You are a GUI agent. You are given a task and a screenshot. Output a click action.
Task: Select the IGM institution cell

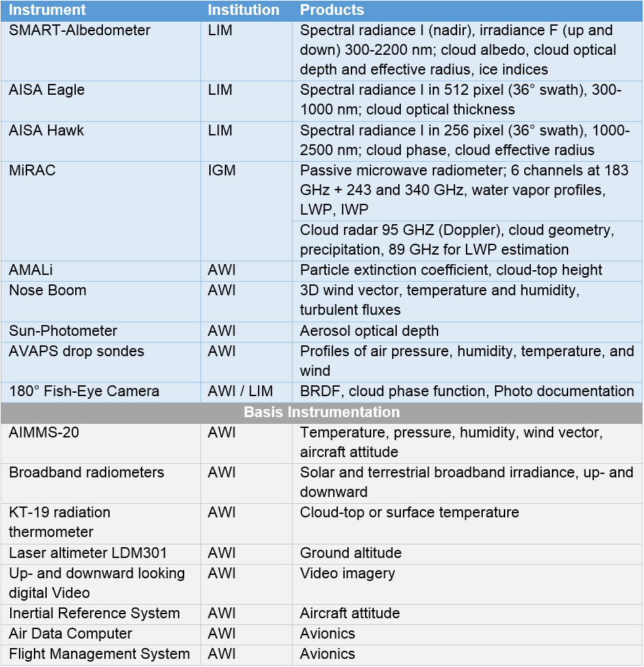222,171
